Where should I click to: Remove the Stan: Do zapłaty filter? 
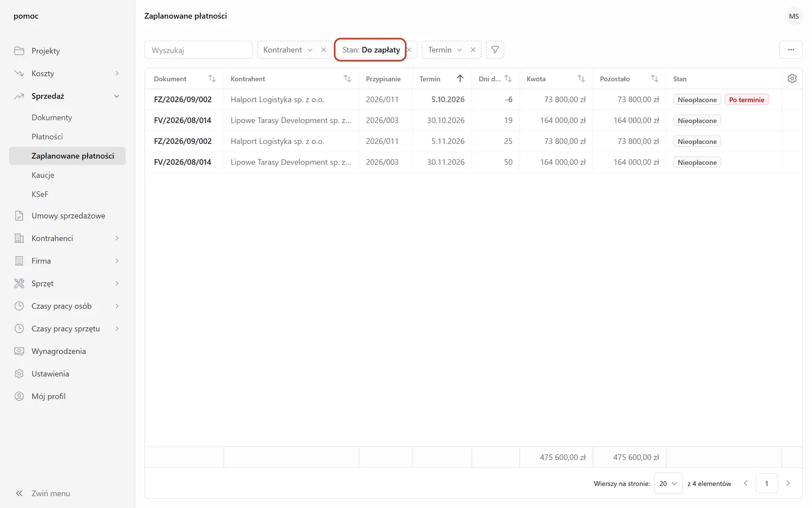[x=409, y=50]
